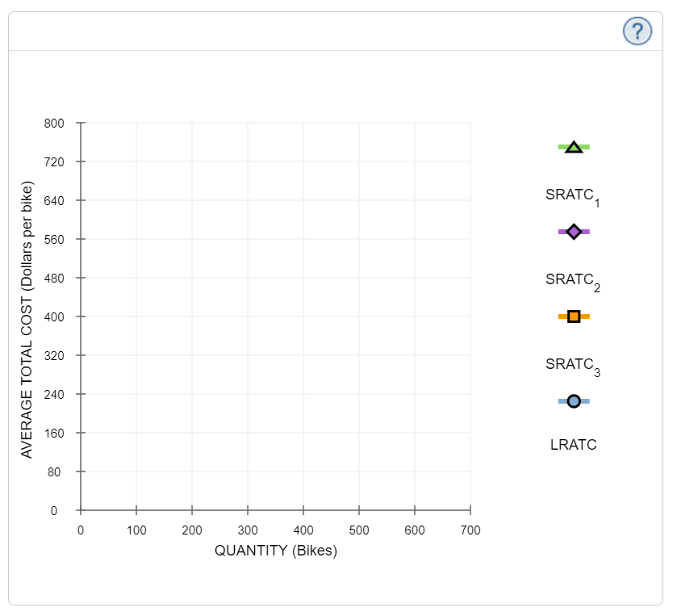The width and height of the screenshot is (673, 616).
Task: Click the diamond marker above SRATC2 label
Action: (x=574, y=232)
